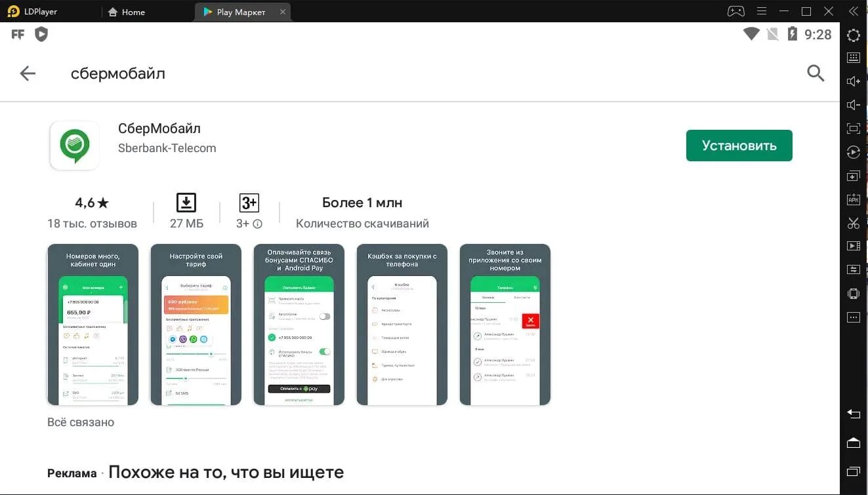Click the shake/rotate device icon
Image resolution: width=868 pixels, height=495 pixels.
point(854,294)
